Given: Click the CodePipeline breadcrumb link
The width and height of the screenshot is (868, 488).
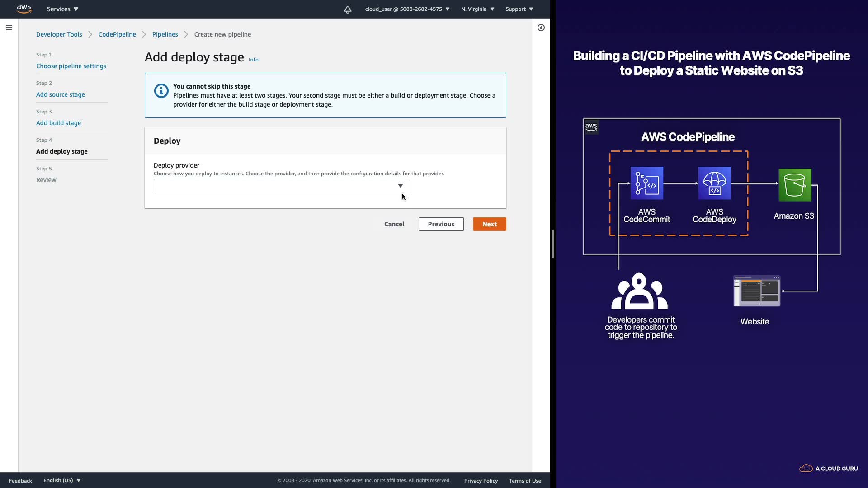Looking at the screenshot, I should click(x=117, y=34).
